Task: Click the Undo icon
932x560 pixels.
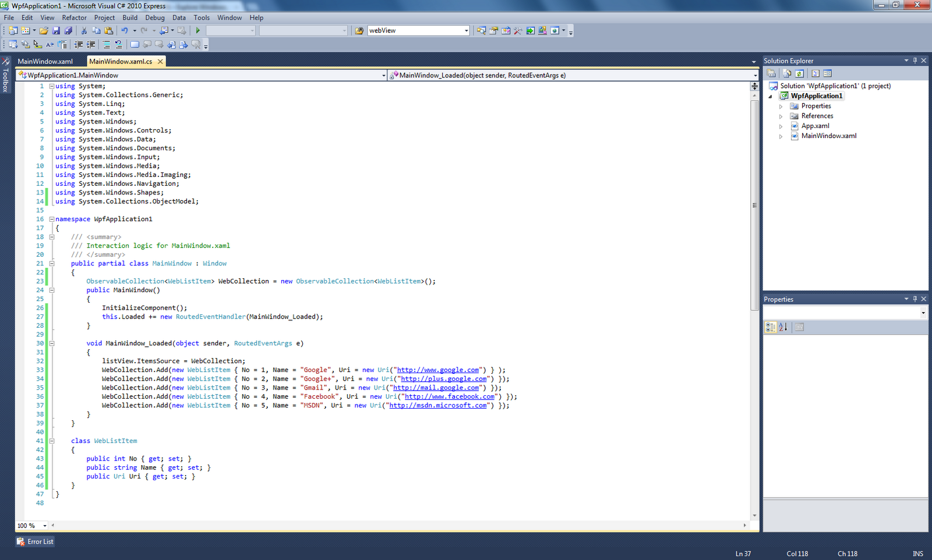Action: (x=123, y=30)
